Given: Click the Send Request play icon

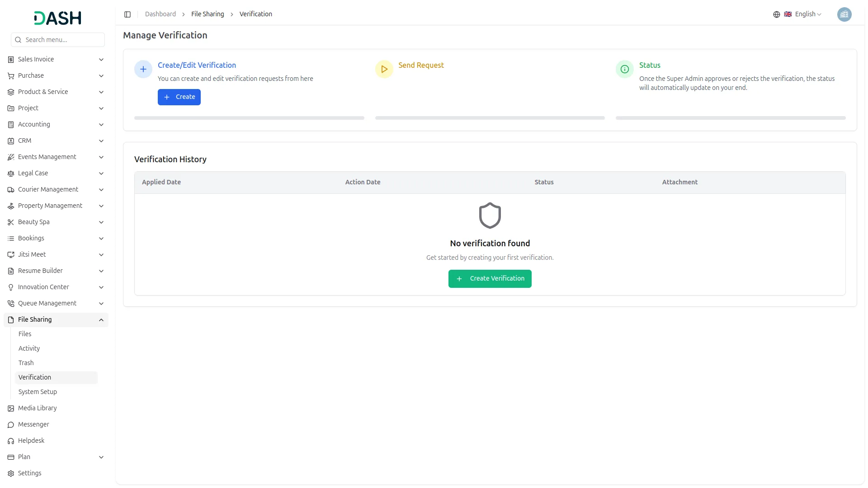Looking at the screenshot, I should click(384, 69).
